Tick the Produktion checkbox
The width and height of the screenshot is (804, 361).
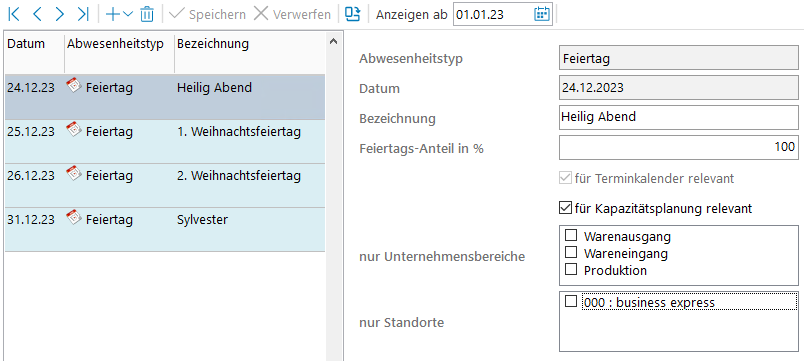point(571,269)
